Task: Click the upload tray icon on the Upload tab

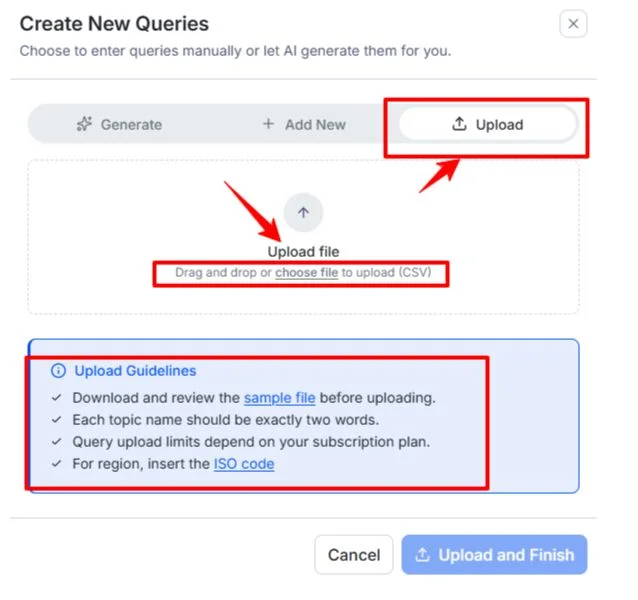Action: 459,125
